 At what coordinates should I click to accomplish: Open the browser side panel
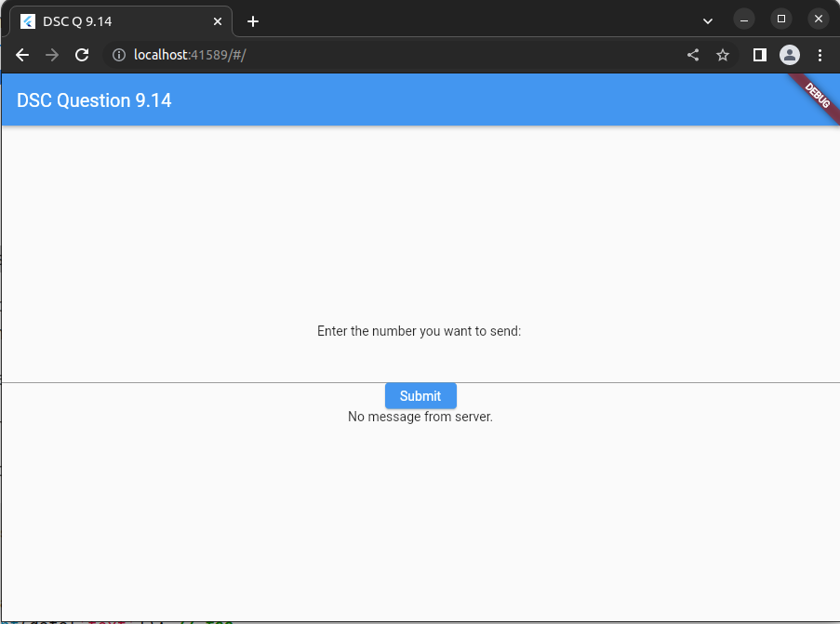point(759,55)
